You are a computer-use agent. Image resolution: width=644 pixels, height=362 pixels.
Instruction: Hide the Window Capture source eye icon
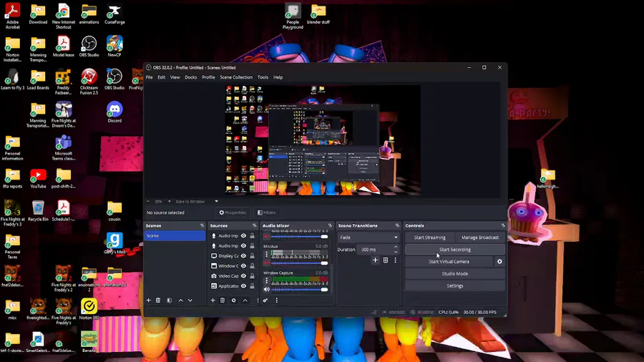[243, 266]
